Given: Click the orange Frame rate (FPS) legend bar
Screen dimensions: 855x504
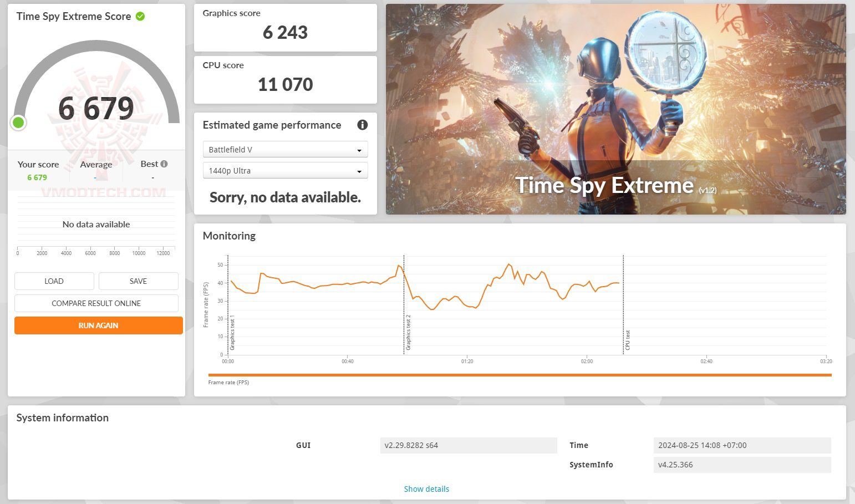Looking at the screenshot, I should tap(518, 374).
